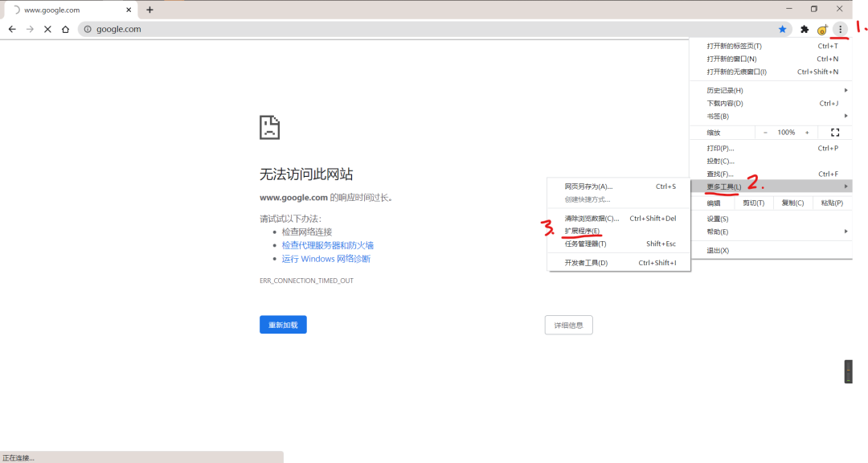Select 网页另存为(A)... in submenu
This screenshot has width=868, height=463.
pyautogui.click(x=619, y=186)
